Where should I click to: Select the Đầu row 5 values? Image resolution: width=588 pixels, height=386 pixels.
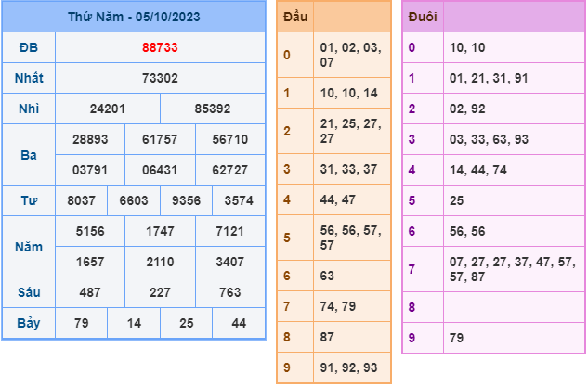click(x=351, y=238)
